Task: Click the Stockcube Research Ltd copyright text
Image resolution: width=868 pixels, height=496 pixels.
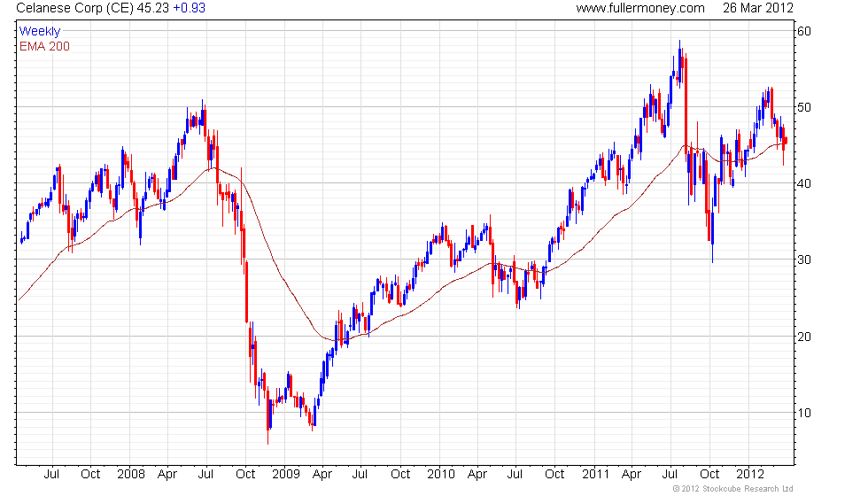Action: pyautogui.click(x=733, y=489)
